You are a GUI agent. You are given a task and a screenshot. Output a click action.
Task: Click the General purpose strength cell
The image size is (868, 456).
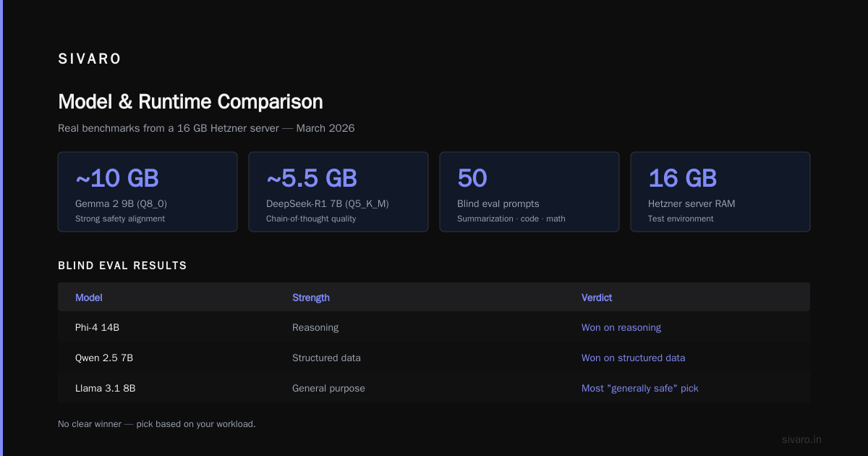[328, 389]
